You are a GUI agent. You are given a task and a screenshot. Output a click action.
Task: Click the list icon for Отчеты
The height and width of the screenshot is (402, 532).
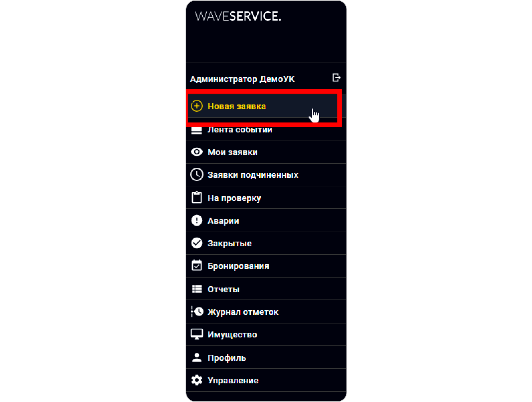pos(197,289)
